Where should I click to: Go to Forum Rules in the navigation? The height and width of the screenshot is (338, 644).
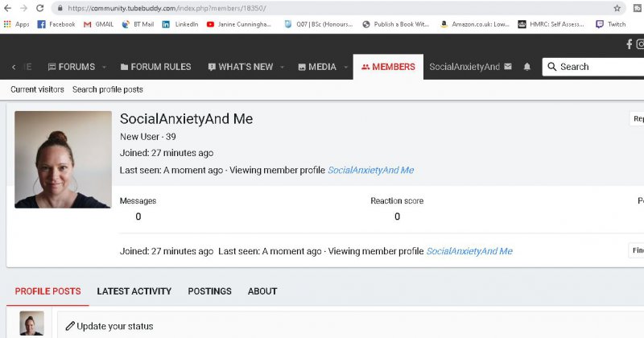(155, 67)
